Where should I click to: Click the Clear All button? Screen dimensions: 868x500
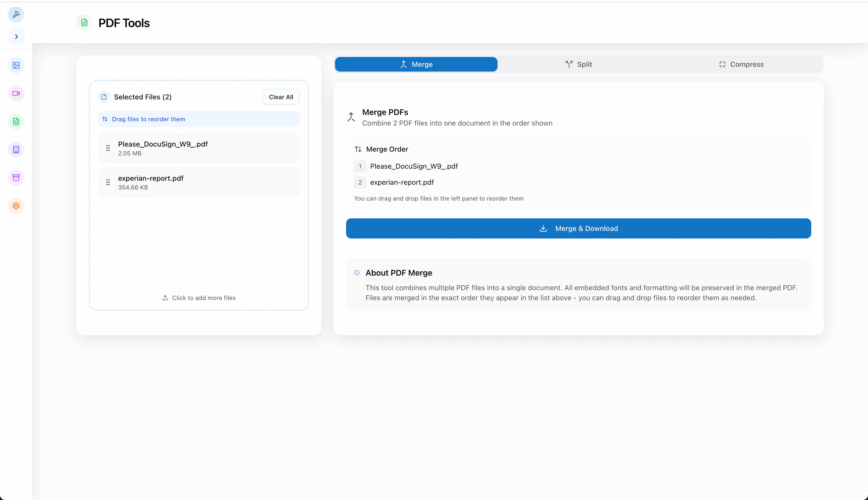tap(281, 97)
